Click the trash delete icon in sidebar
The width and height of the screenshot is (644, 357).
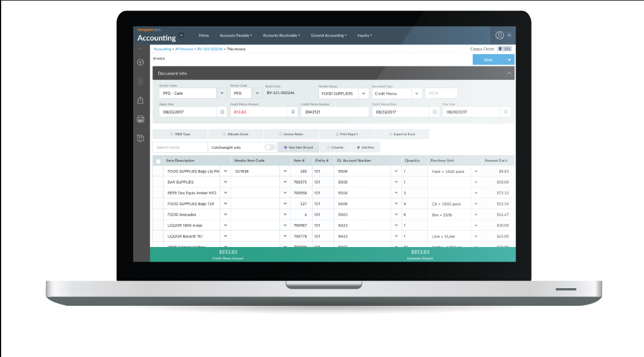click(x=140, y=82)
